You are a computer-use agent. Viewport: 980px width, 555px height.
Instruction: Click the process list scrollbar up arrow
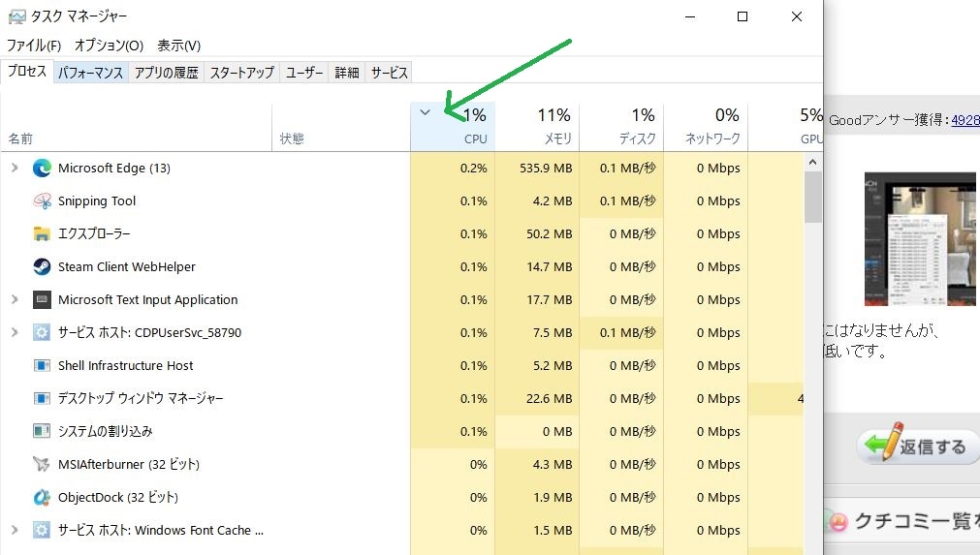point(812,163)
